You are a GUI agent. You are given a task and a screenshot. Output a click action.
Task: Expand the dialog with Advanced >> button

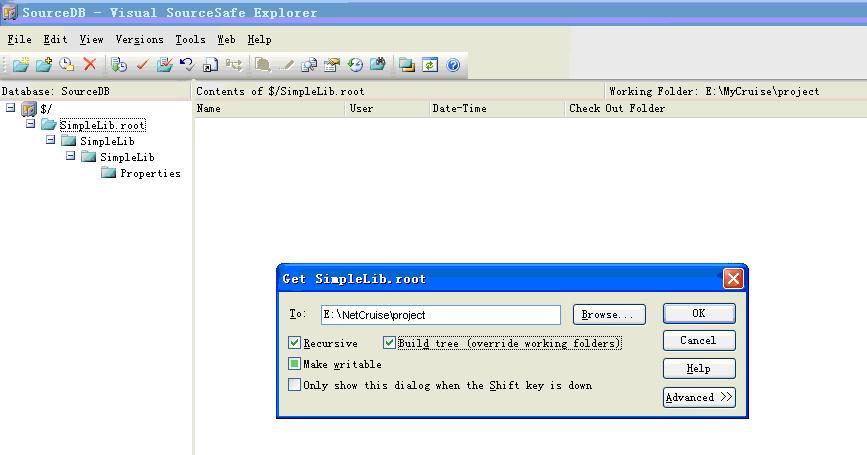click(699, 397)
